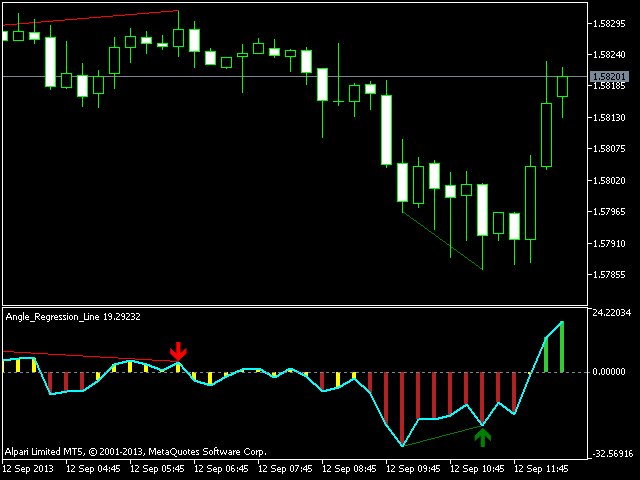The width and height of the screenshot is (640, 480).
Task: Select the current price label 1.58201
Action: tap(609, 76)
